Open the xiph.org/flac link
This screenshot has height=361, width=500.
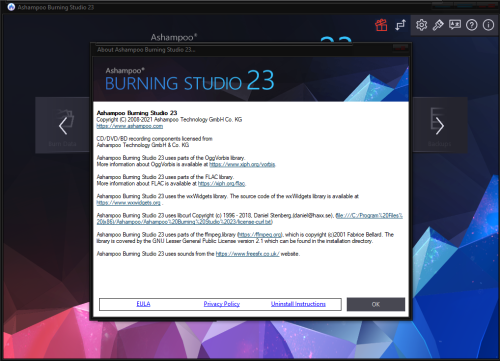[222, 184]
